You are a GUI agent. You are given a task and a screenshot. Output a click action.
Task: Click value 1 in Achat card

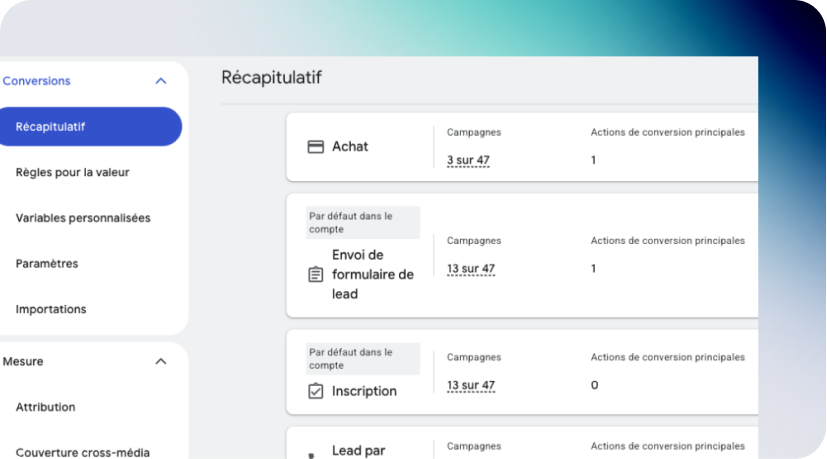(x=593, y=160)
